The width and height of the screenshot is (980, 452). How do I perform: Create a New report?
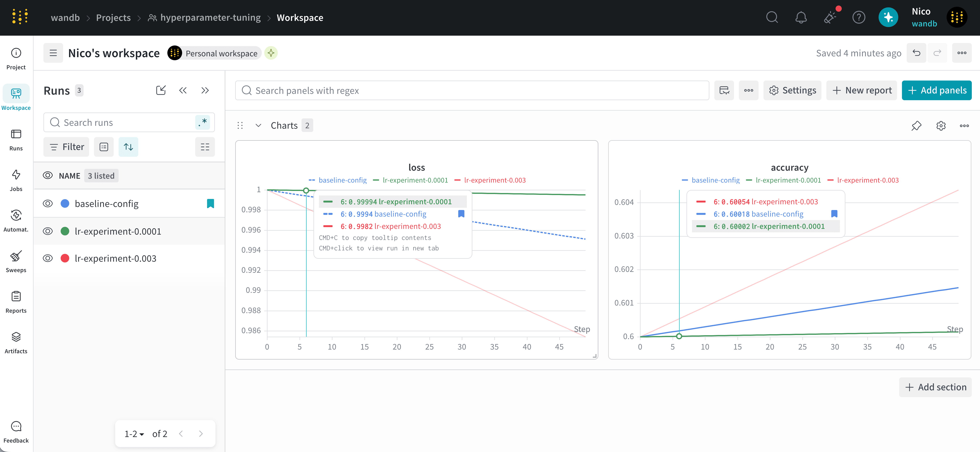tap(862, 90)
